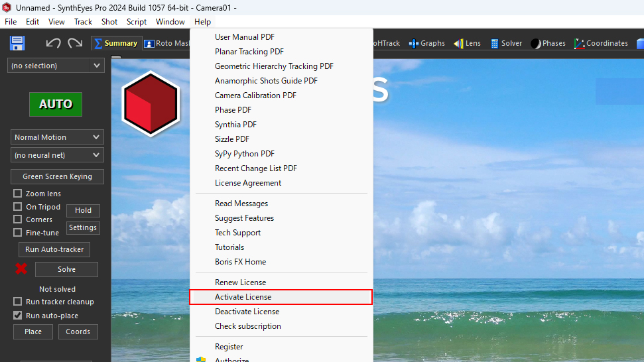Click the SynthEyes app icon in the title bar

7,7
